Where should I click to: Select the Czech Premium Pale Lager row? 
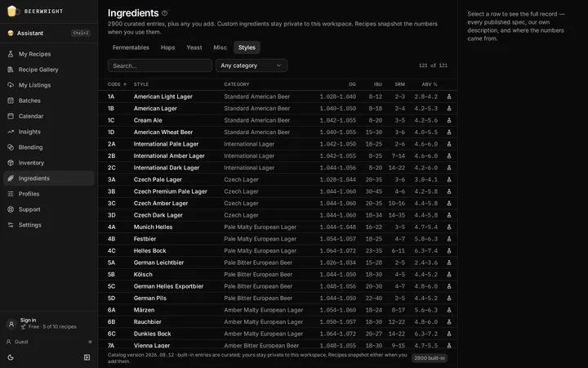pos(278,191)
